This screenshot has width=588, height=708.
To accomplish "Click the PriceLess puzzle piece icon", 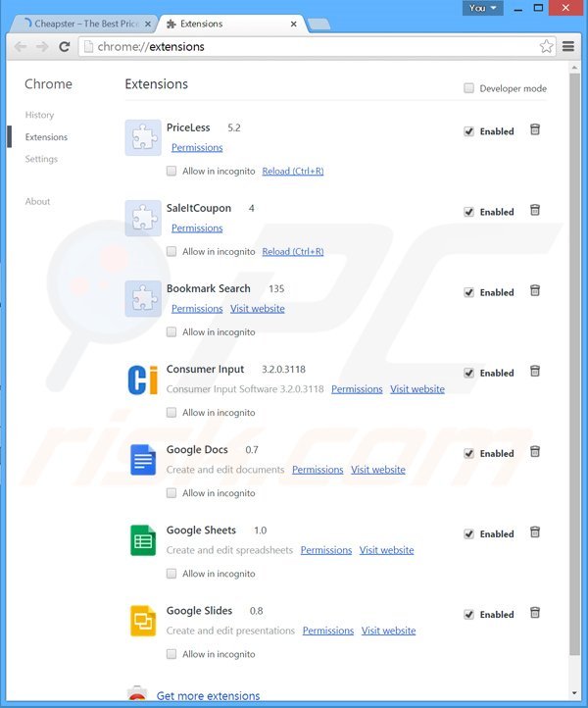I will coord(143,137).
